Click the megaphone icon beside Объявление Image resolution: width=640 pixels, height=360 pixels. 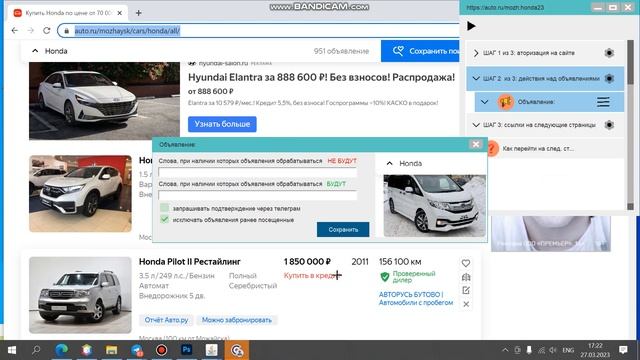(x=505, y=102)
